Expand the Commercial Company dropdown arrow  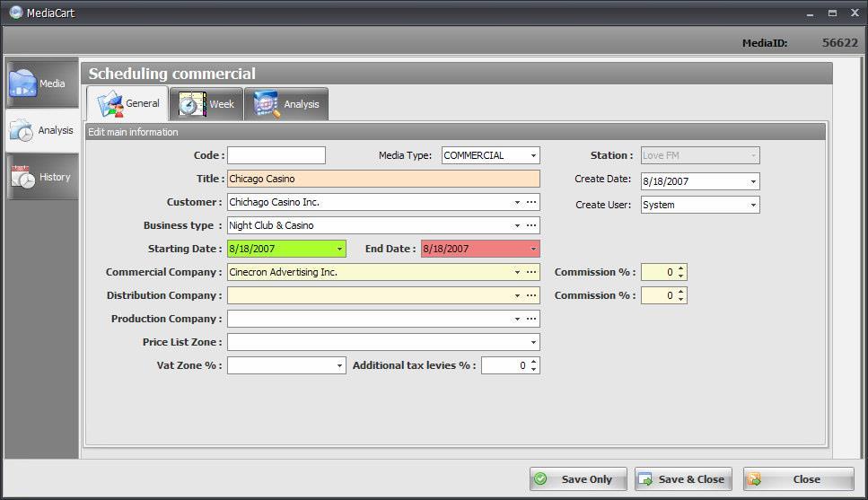(517, 272)
